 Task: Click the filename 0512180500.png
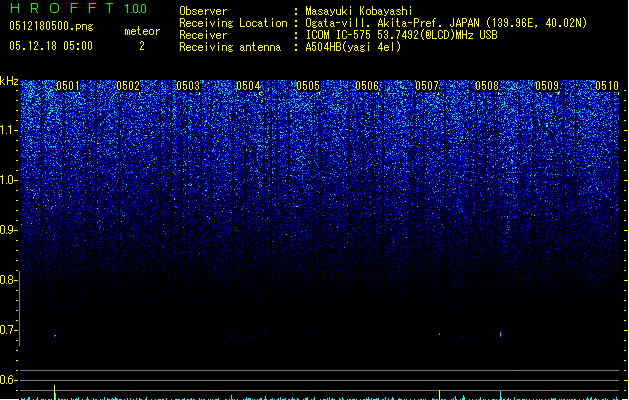click(x=51, y=26)
